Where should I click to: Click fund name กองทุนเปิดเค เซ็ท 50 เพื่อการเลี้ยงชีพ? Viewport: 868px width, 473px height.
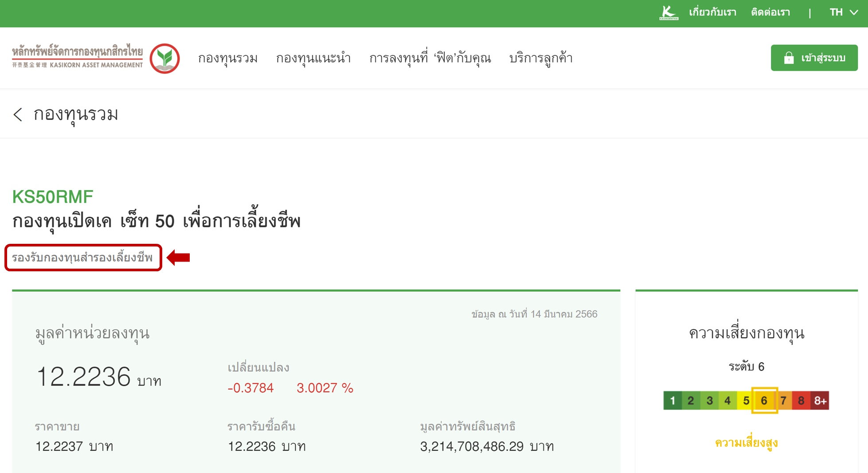[x=156, y=220]
